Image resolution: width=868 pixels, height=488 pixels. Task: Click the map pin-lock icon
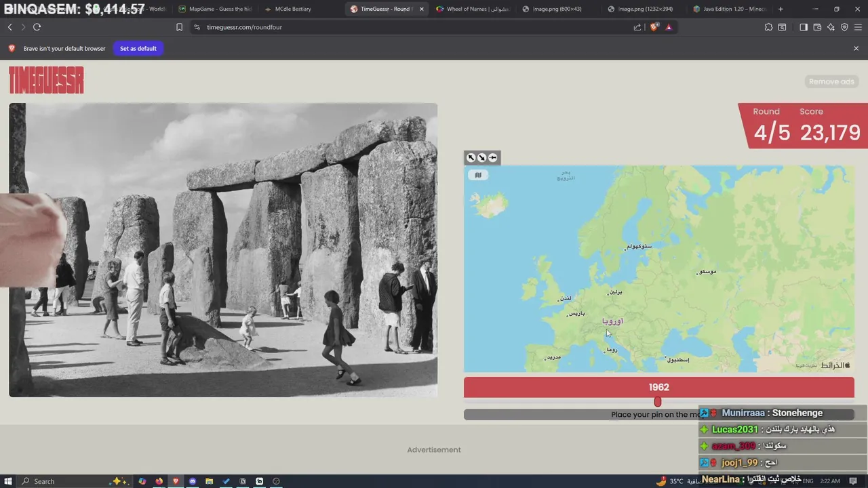tap(493, 158)
